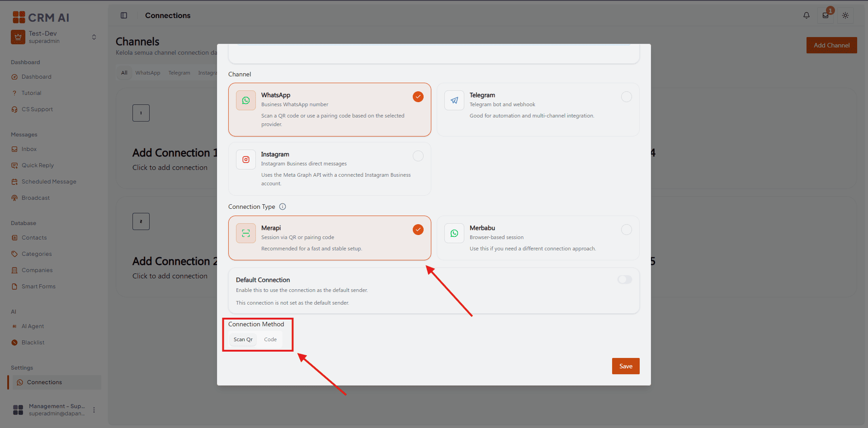Click the Instagram channel icon
Viewport: 868px width, 428px height.
coord(246,160)
